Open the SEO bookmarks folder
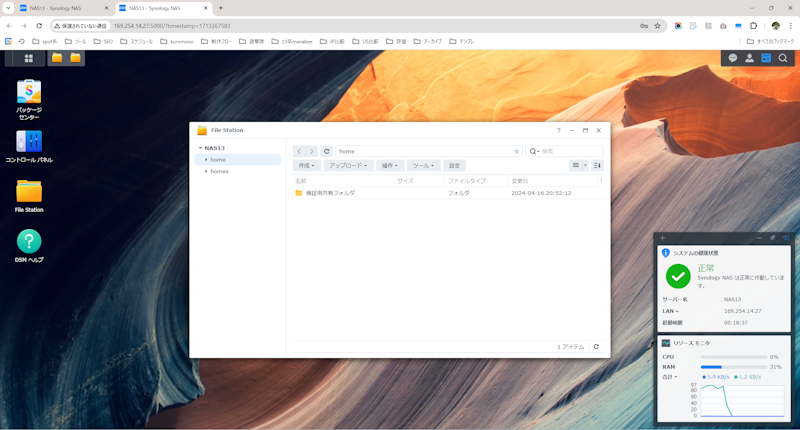Image resolution: width=800 pixels, height=430 pixels. [x=104, y=41]
